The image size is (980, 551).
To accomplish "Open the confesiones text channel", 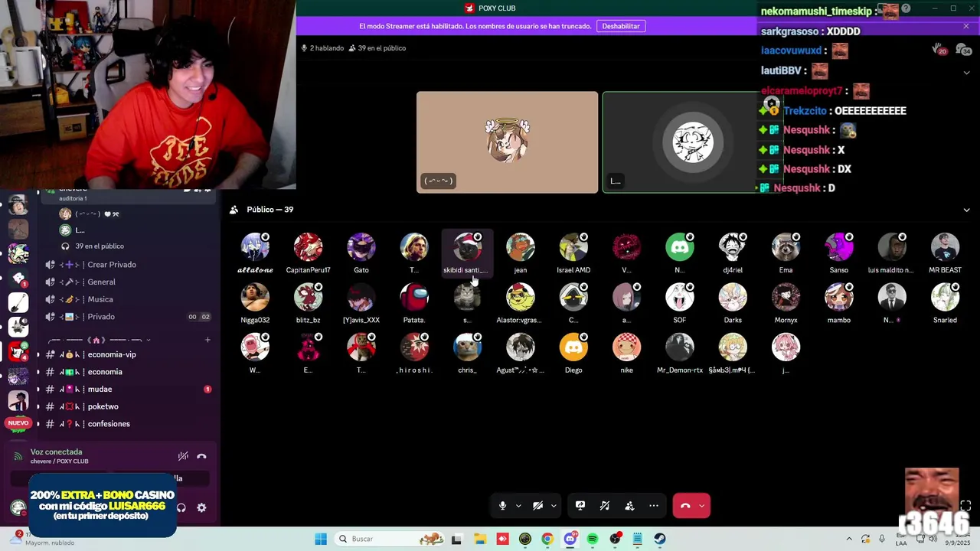I will 128,424.
